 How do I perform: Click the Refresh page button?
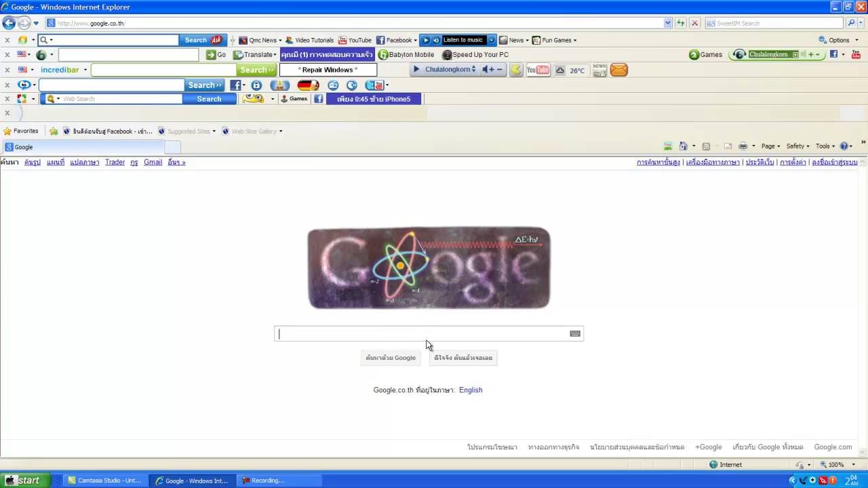[x=680, y=23]
